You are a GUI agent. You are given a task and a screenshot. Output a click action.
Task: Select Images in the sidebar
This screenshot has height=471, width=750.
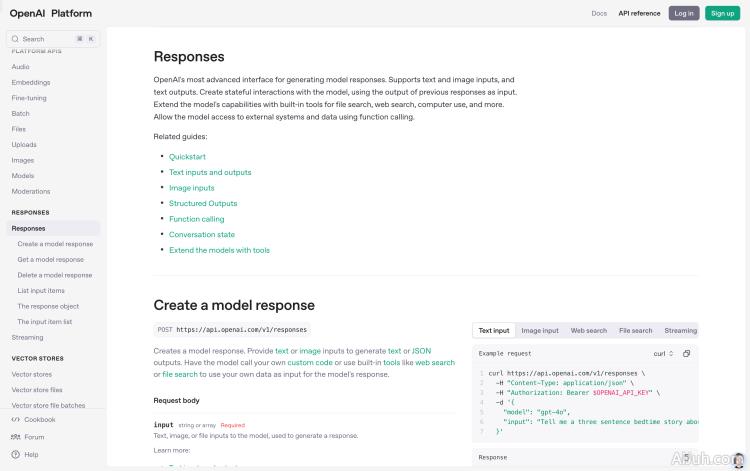[22, 160]
